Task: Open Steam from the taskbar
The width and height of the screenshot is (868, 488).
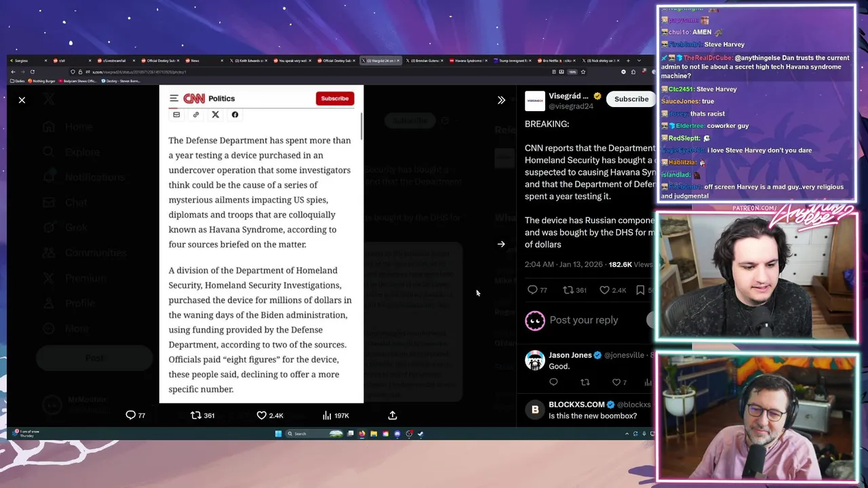Action: tap(420, 434)
